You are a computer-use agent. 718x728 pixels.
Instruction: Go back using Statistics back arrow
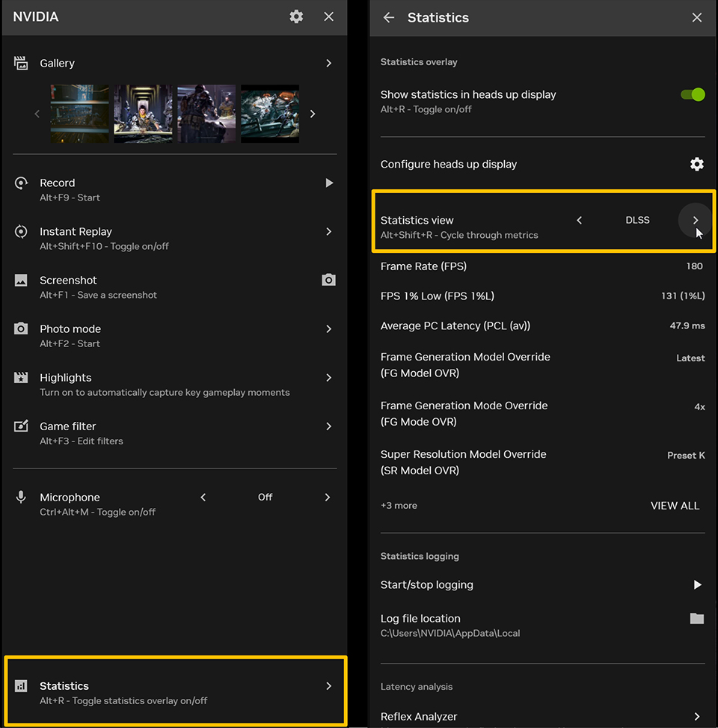pyautogui.click(x=388, y=17)
